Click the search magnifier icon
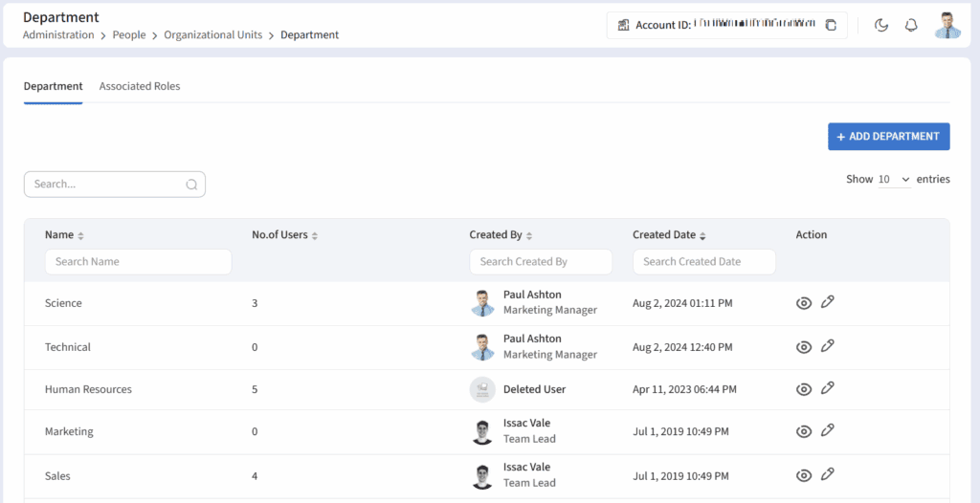 [191, 185]
